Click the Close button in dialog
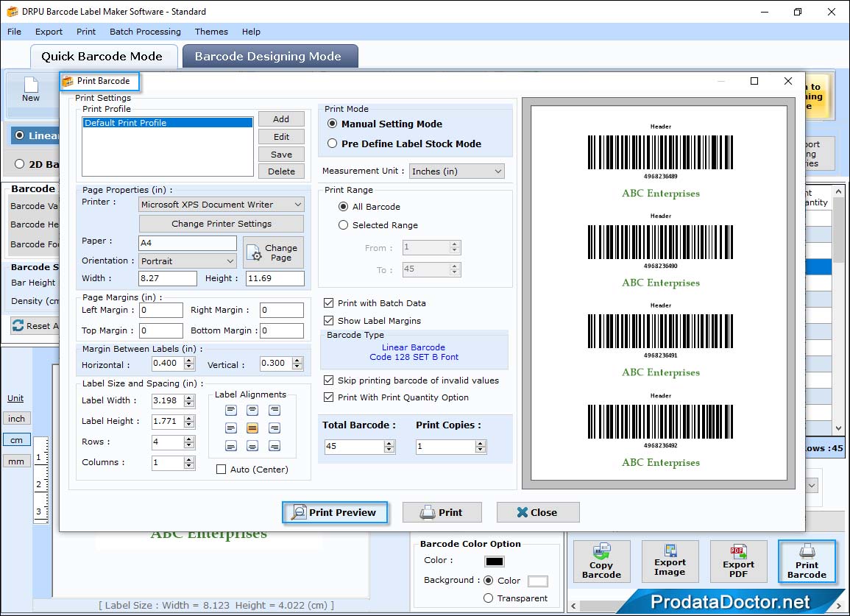 point(538,512)
